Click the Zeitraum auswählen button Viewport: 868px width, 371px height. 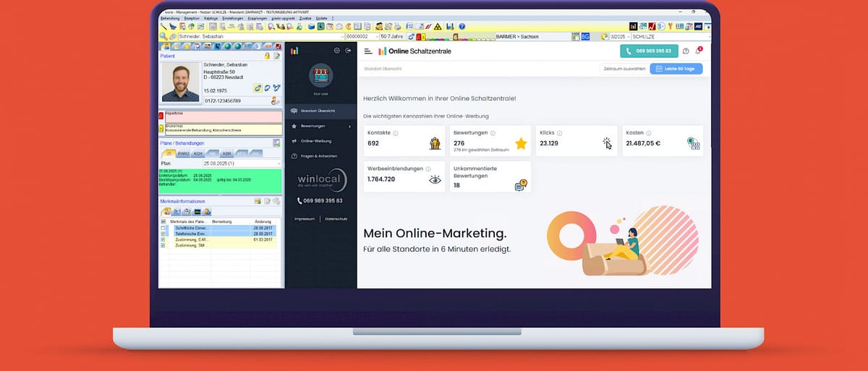click(623, 69)
